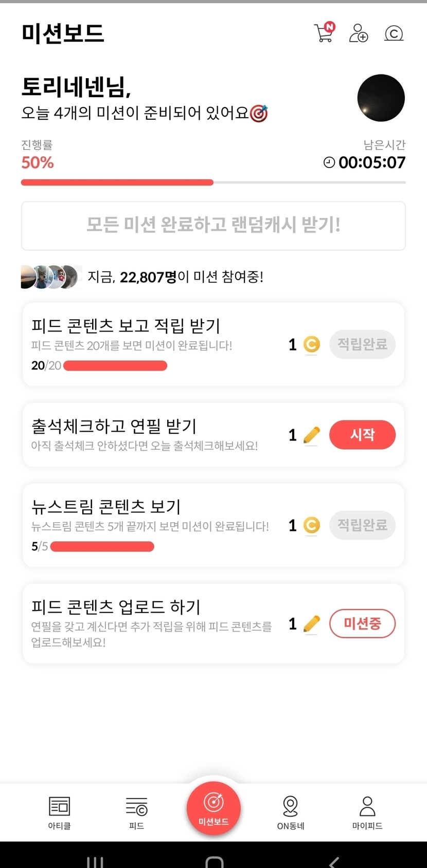Viewport: 427px width, 868px height.
Task: Tap the add friend icon
Action: coord(358,33)
